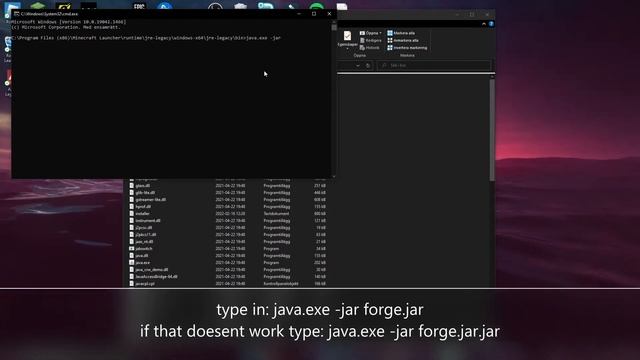Click Avmarkera alla in the ribbon
Screen dimensions: 640x360
point(403,40)
